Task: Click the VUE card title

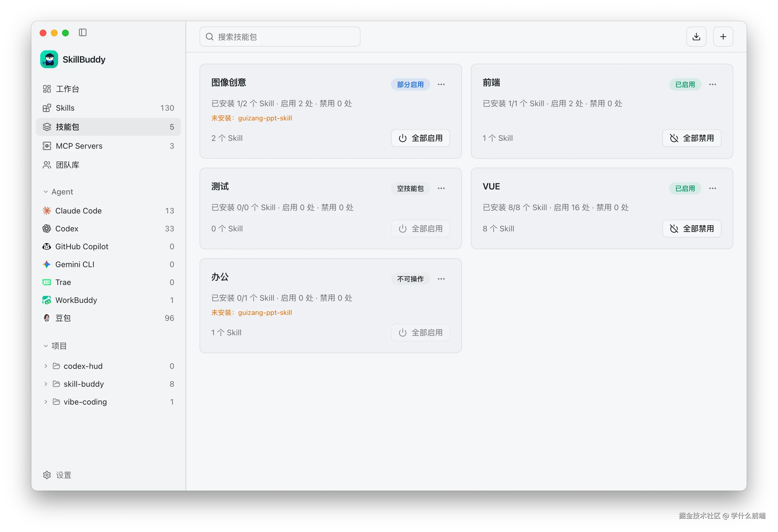Action: pos(491,186)
